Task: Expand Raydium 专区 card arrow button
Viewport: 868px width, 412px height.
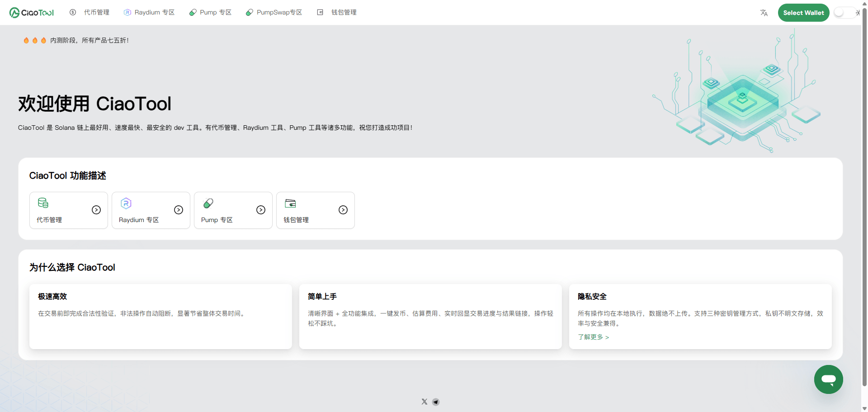Action: tap(179, 210)
